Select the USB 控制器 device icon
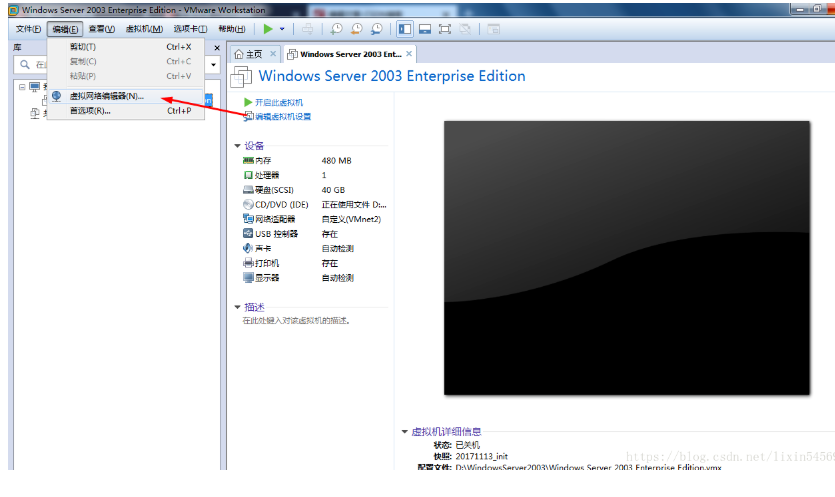The image size is (835, 497). coord(248,233)
